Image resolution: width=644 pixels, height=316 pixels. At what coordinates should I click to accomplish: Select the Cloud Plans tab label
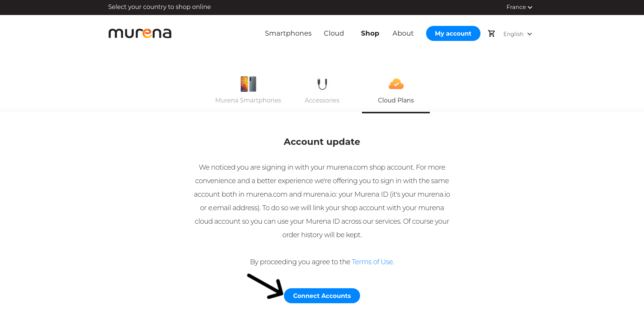point(396,100)
